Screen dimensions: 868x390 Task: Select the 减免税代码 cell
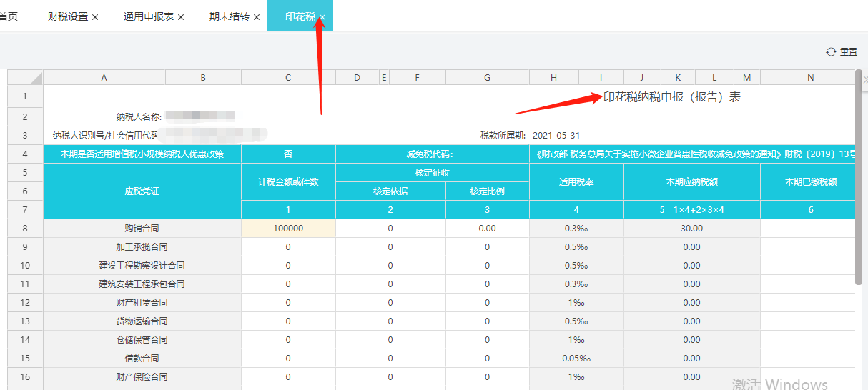(x=432, y=154)
